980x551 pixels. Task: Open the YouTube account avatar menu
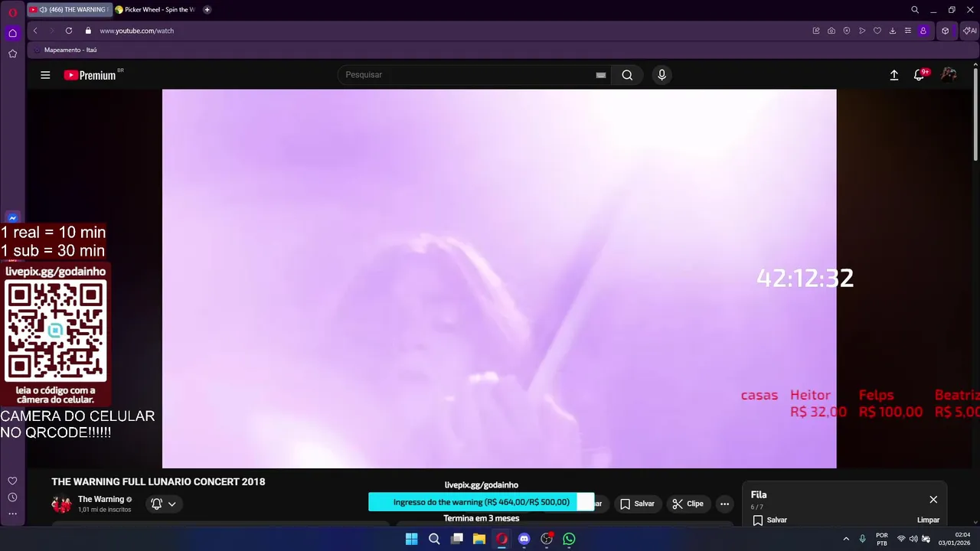pyautogui.click(x=949, y=74)
